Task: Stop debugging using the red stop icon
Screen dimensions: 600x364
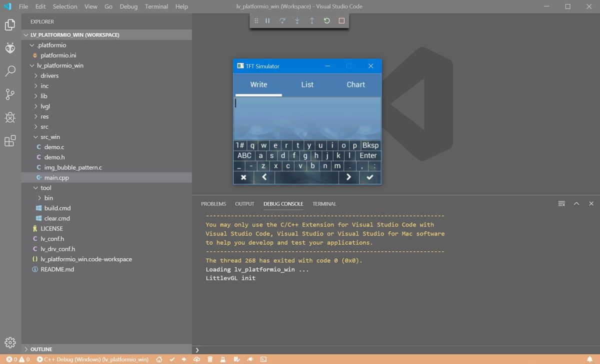Action: click(341, 20)
